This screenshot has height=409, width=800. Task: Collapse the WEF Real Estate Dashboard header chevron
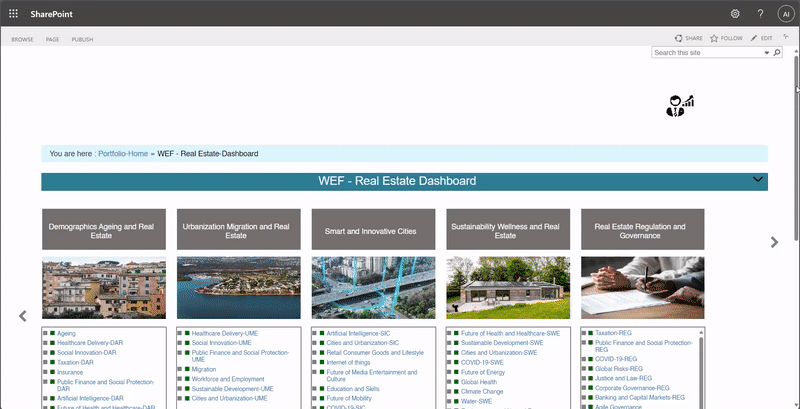click(x=758, y=180)
